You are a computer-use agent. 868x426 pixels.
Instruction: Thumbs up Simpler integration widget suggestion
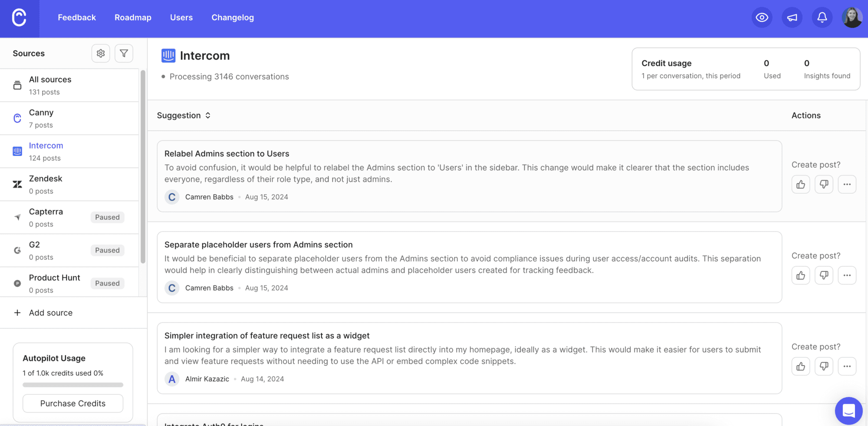point(801,367)
